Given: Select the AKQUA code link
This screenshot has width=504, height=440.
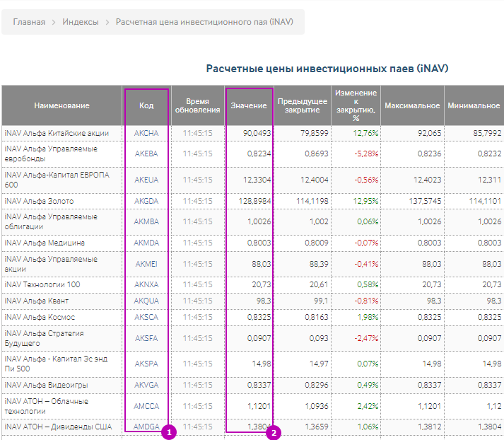Looking at the screenshot, I should click(146, 301).
